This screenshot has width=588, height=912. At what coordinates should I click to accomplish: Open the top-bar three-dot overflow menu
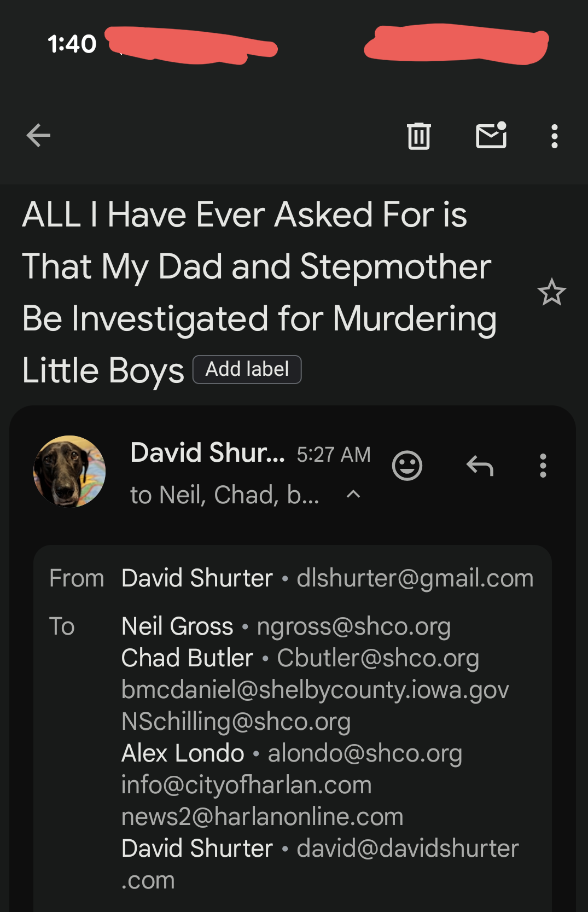pos(555,136)
